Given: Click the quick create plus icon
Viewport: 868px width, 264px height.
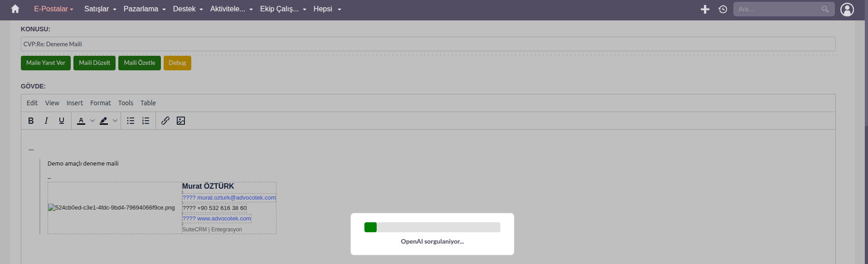Looking at the screenshot, I should point(705,9).
